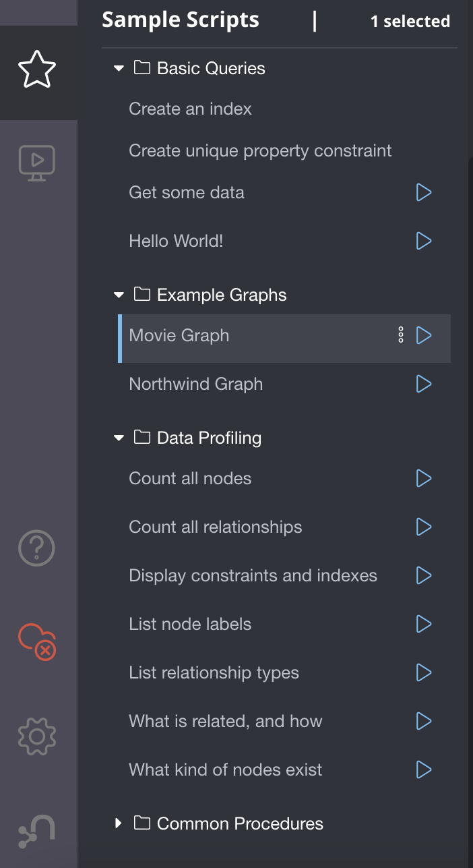
Task: Open the Help panel icon
Action: (36, 548)
